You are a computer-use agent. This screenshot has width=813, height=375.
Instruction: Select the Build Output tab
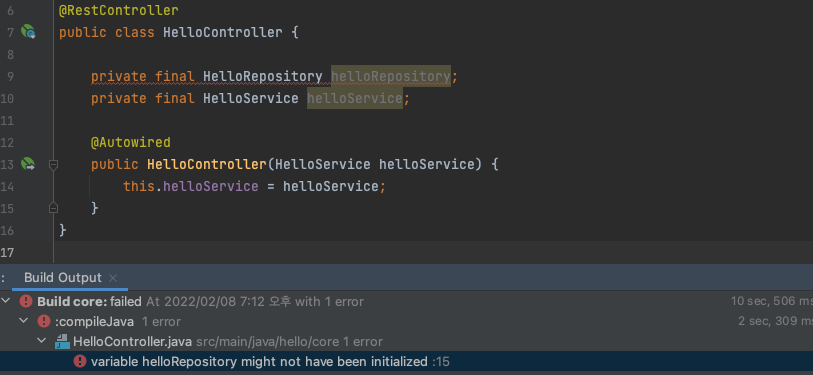tap(63, 277)
